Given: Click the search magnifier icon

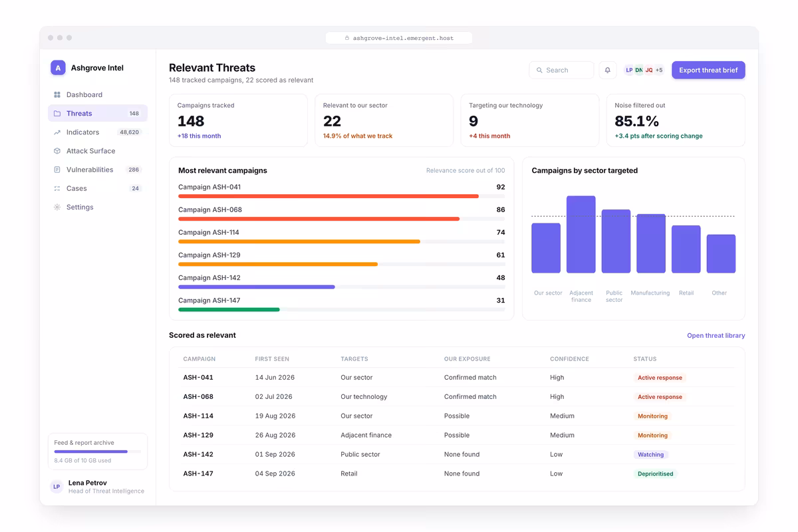Looking at the screenshot, I should tap(540, 70).
